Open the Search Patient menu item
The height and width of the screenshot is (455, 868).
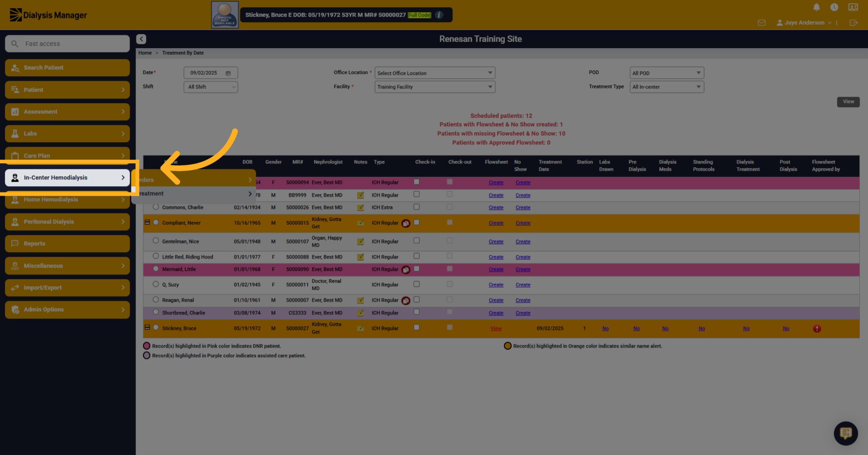tap(67, 68)
